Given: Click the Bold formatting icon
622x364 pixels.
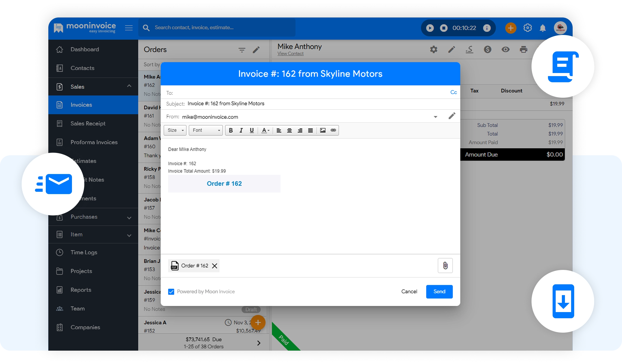Looking at the screenshot, I should click(231, 130).
